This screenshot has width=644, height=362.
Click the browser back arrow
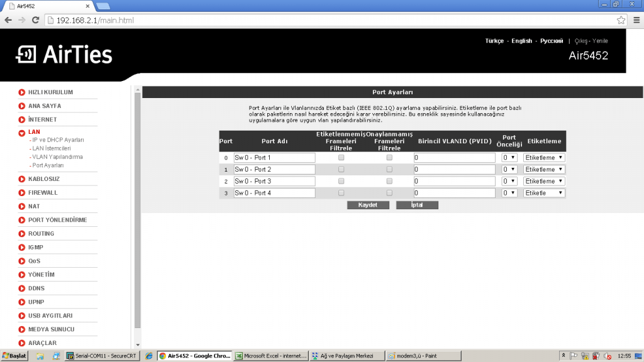(8, 19)
